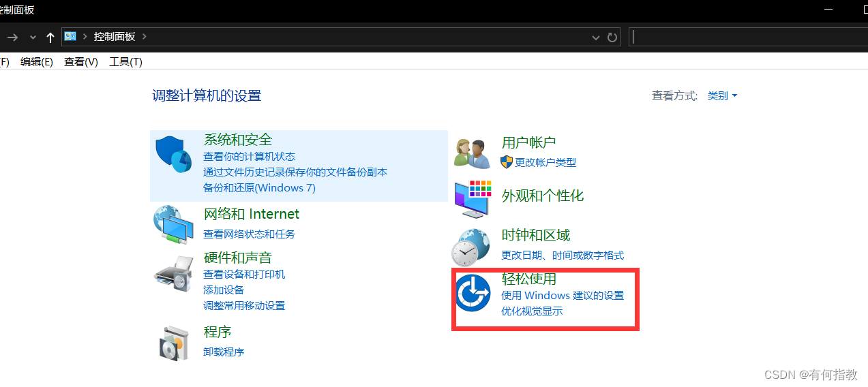Open User Accounts people icon

pyautogui.click(x=472, y=154)
